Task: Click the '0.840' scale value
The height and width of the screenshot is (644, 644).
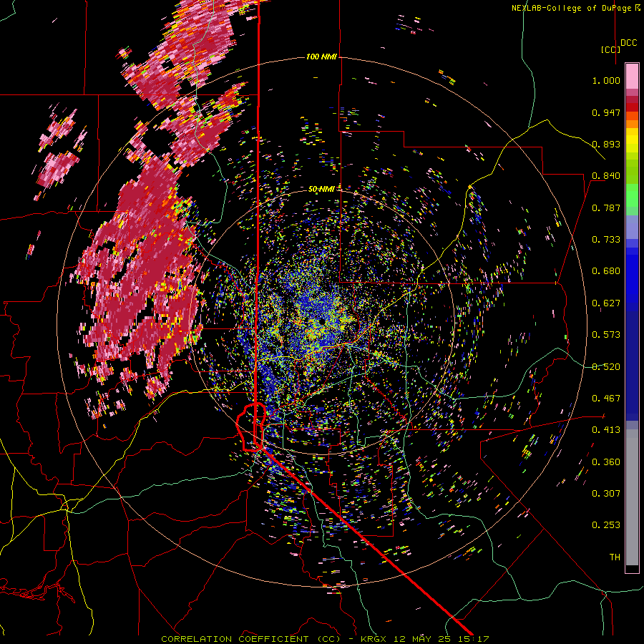Action: pos(606,176)
